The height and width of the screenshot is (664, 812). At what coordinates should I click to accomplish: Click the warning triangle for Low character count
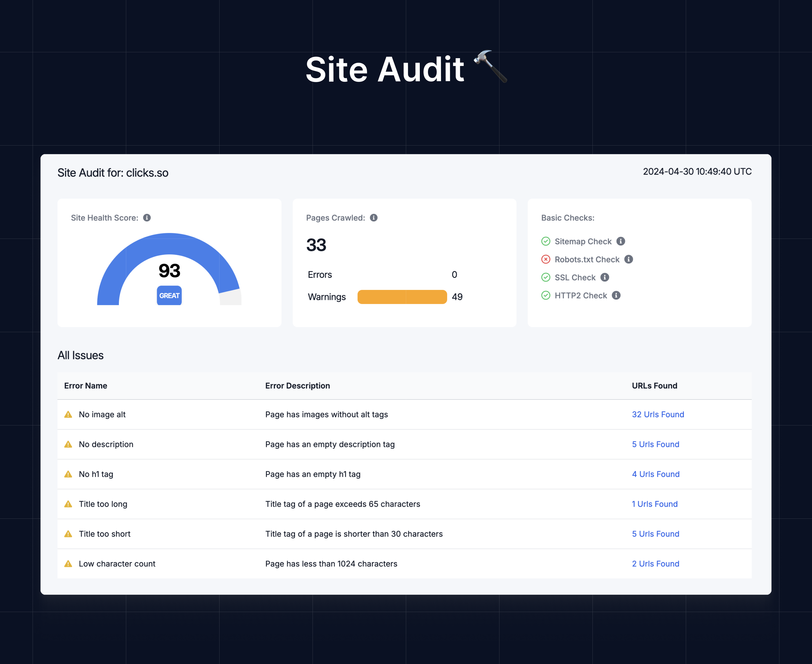[68, 563]
